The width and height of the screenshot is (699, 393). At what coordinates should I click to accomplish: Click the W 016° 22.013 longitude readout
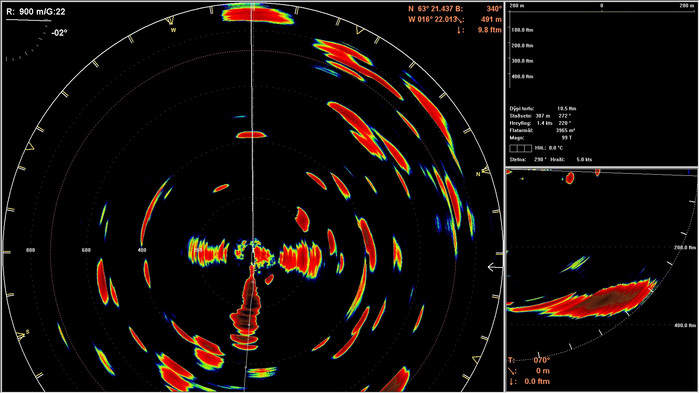433,20
